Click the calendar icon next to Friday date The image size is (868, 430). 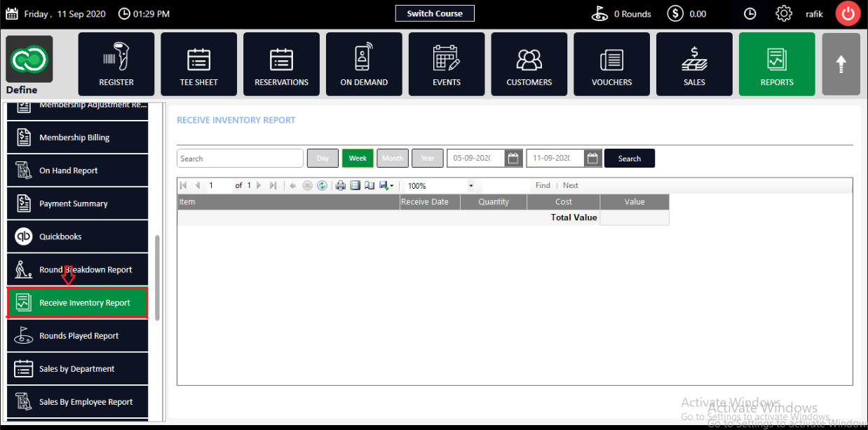(x=12, y=13)
